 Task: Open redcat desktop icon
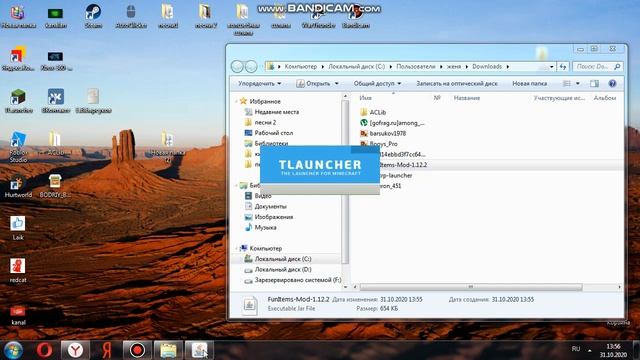point(18,270)
